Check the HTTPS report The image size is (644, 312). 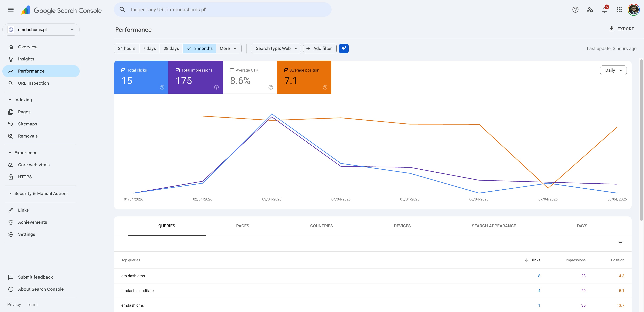25,176
